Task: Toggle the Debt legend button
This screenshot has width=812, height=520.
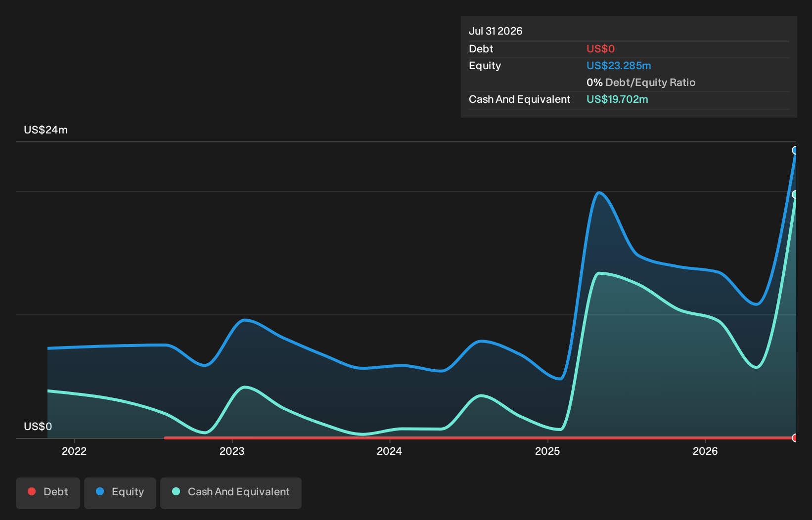Action: 48,493
